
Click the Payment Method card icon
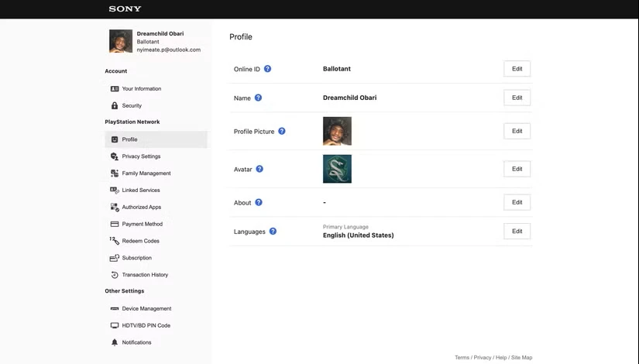115,224
